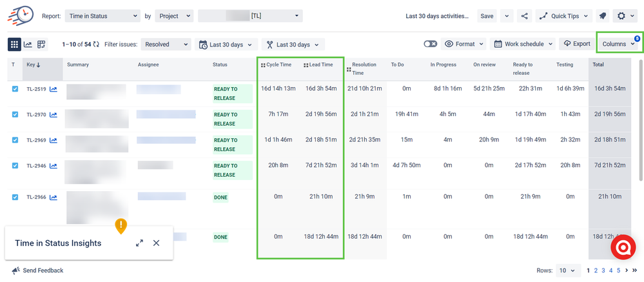Click the Lead Time column drag handle

pos(306,65)
